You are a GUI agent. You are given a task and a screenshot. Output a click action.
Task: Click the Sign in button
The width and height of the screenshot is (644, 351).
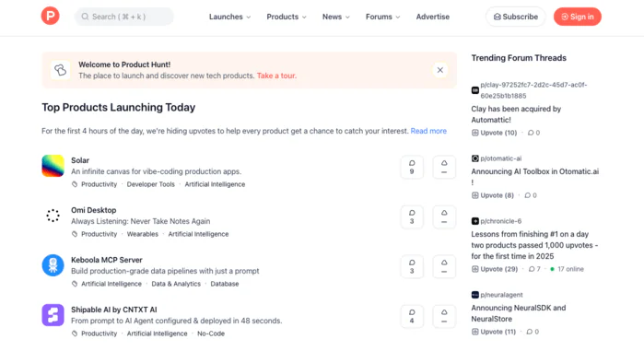(x=577, y=17)
